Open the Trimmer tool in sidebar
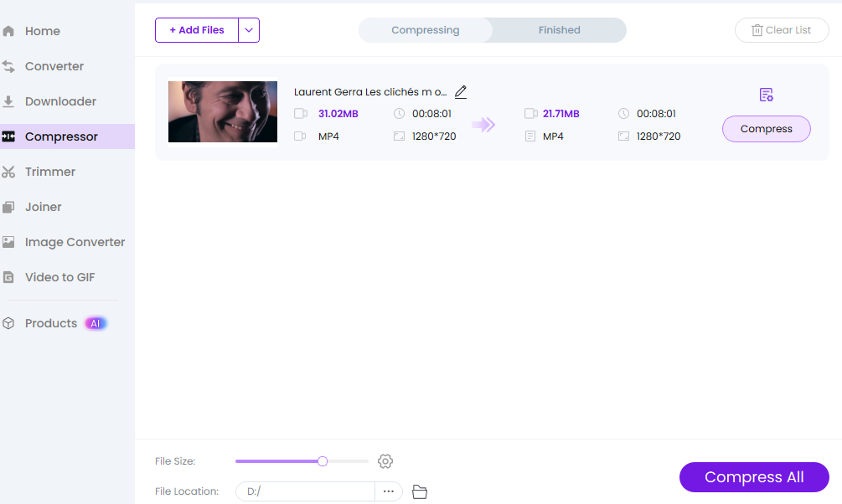842x504 pixels. coord(50,172)
